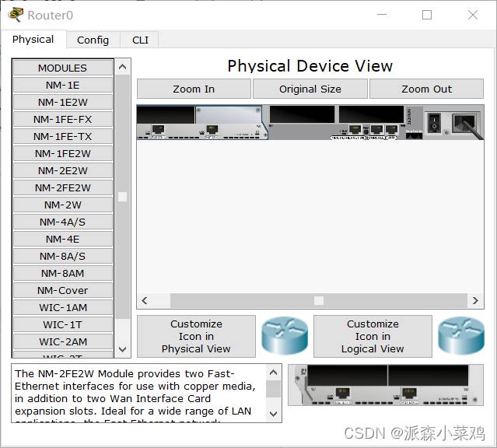Select the NM-8A/S module
497x448 pixels.
[x=63, y=256]
